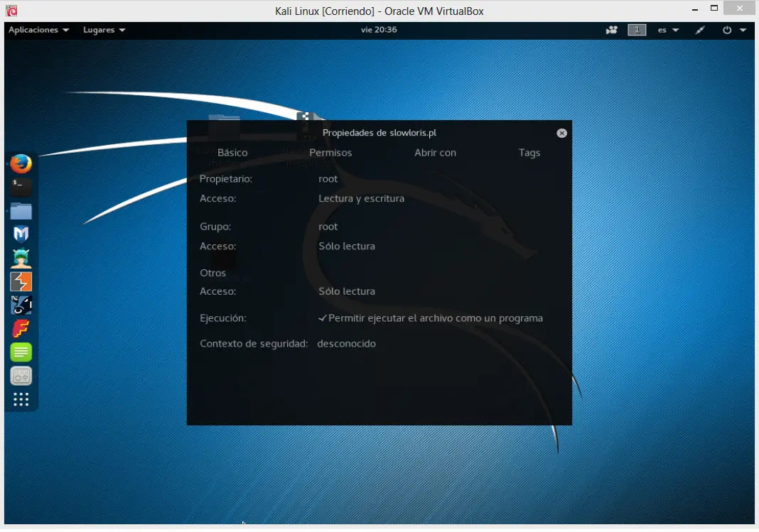The width and height of the screenshot is (759, 532).
Task: Launch Burp Suite from the dock
Action: (21, 281)
